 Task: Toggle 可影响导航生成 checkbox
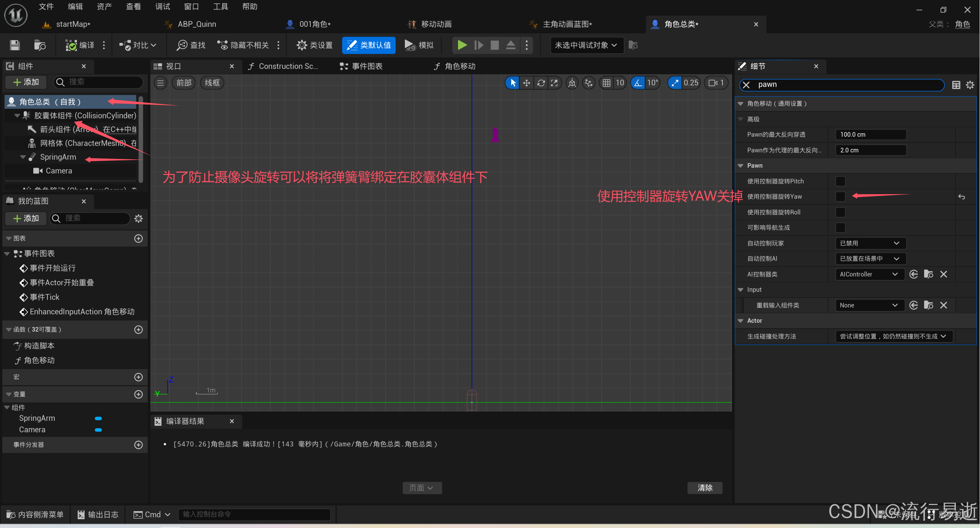840,227
